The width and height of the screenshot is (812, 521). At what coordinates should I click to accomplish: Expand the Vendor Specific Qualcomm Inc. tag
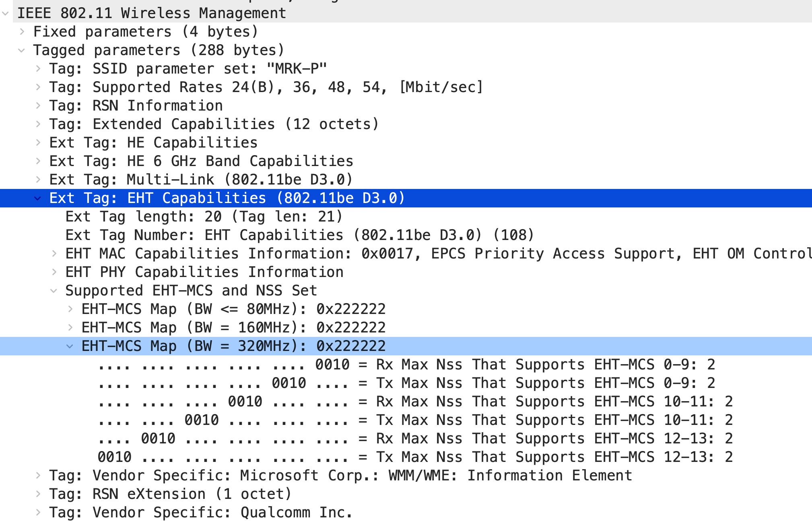coord(38,513)
